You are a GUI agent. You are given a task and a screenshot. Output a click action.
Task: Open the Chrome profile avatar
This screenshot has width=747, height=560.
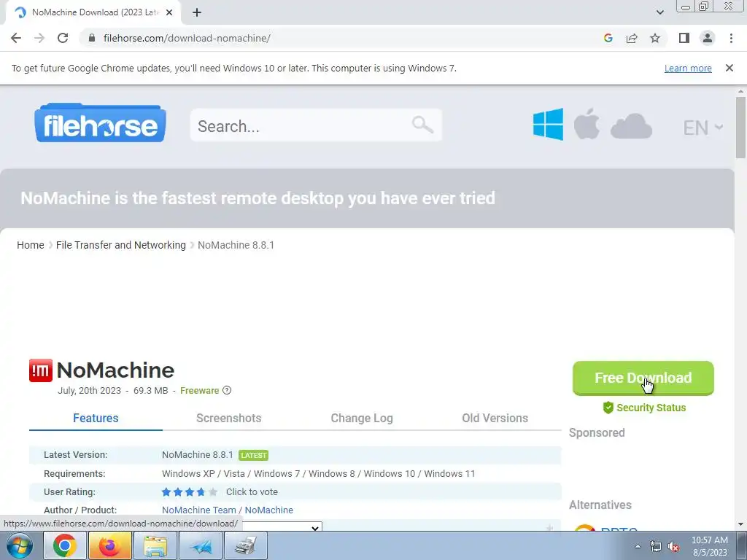point(708,38)
